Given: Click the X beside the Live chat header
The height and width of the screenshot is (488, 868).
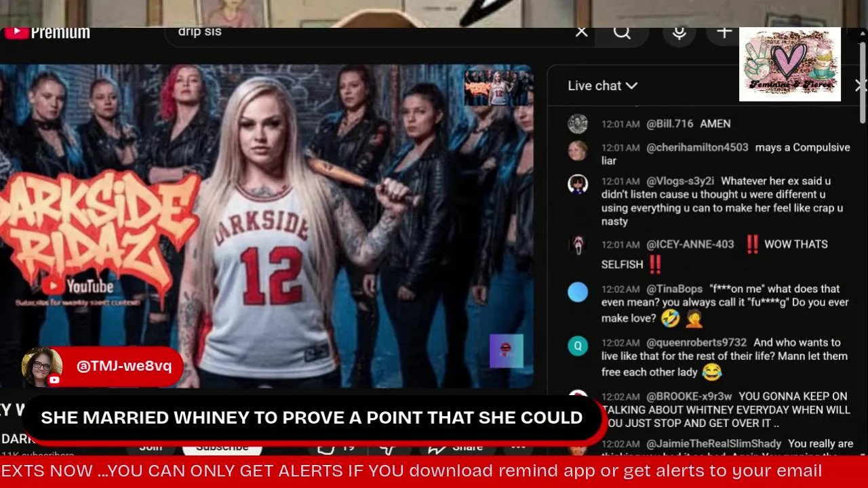Looking at the screenshot, I should click(x=860, y=85).
